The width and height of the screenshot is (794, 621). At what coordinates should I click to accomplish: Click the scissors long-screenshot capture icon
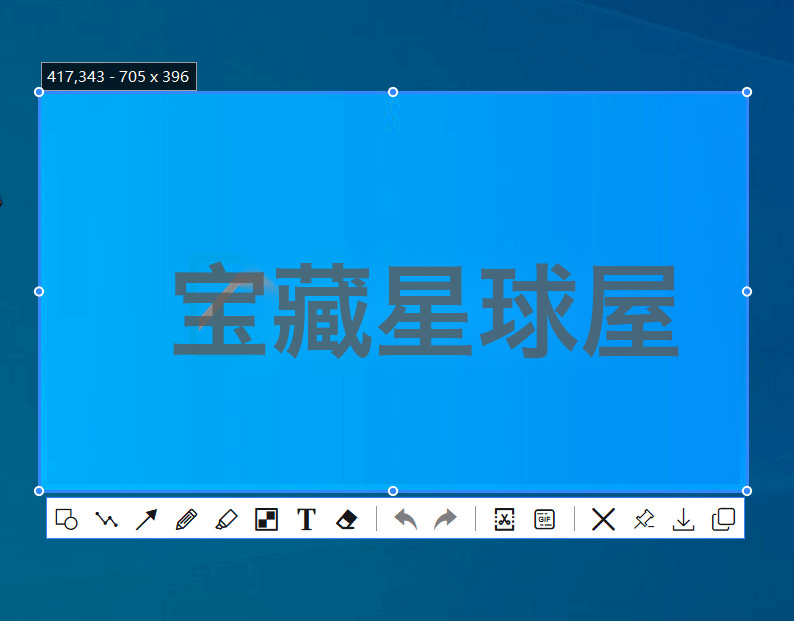click(x=504, y=519)
